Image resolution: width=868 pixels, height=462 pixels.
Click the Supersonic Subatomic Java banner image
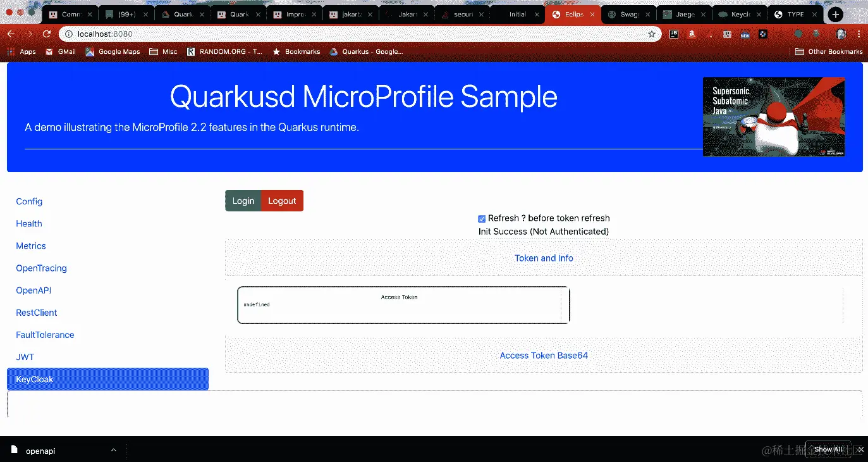[774, 116]
